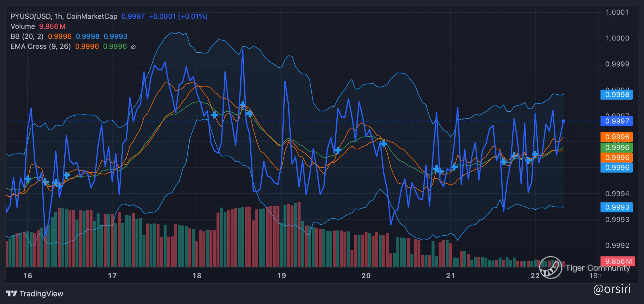Select the blue 0.9993 lower band tag
Screen dimensions: 644x304
pyautogui.click(x=616, y=207)
